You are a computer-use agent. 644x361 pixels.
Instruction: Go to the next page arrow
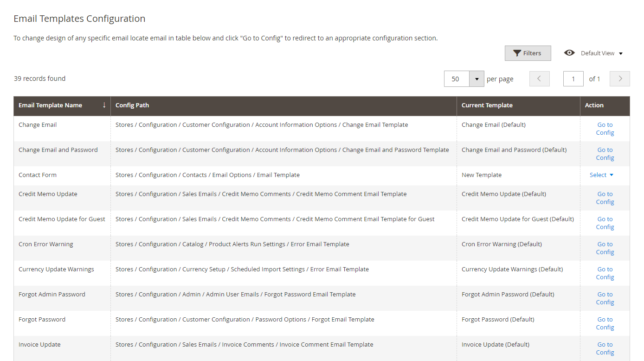click(x=620, y=79)
